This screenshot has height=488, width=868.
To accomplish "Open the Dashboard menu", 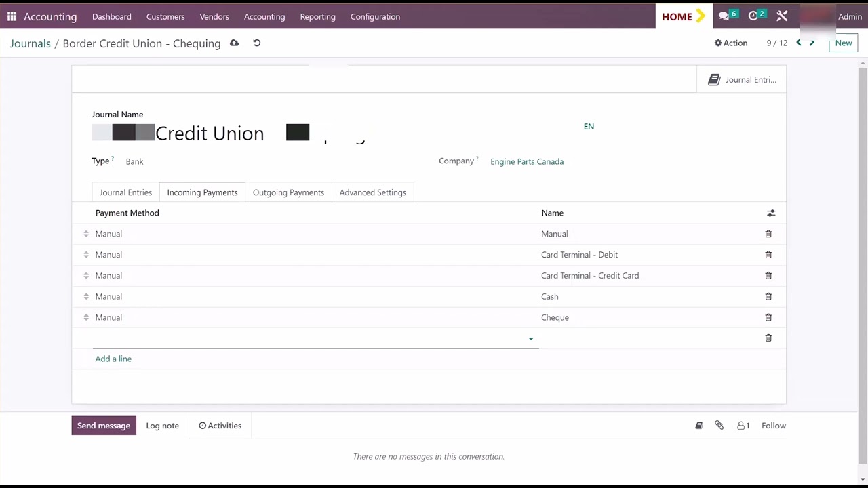I will pos(112,16).
